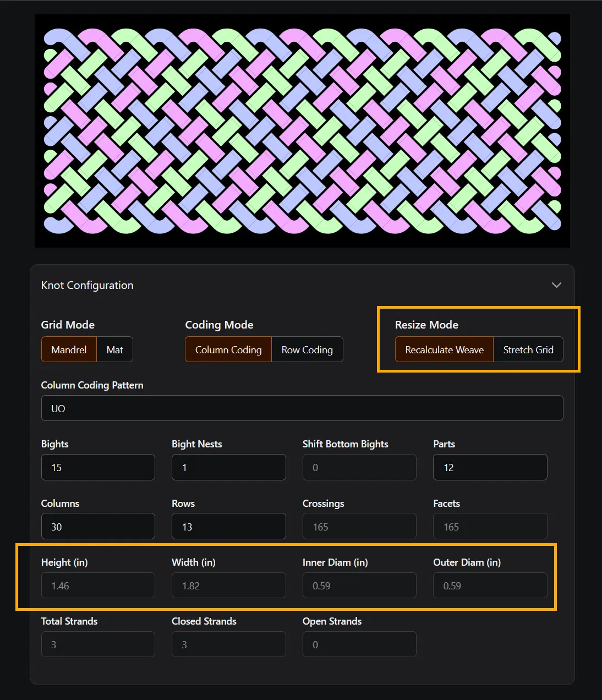Screen dimensions: 602x700
Task: Choose Recalculate Weave resize mode
Action: (444, 349)
